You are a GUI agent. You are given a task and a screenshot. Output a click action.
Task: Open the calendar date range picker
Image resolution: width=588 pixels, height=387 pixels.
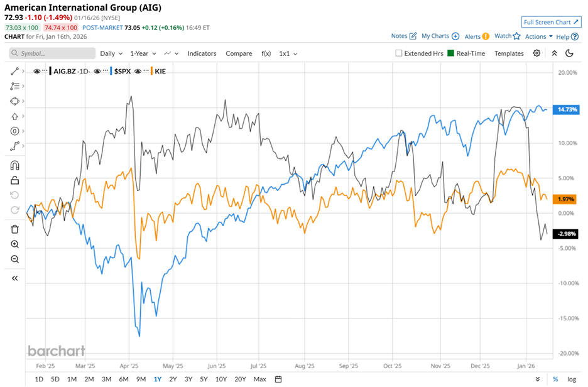[278, 379]
